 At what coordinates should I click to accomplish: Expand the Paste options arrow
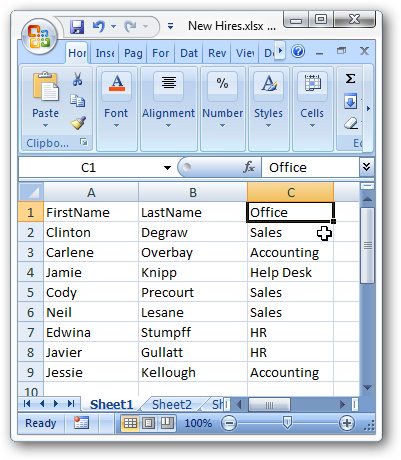[45, 126]
